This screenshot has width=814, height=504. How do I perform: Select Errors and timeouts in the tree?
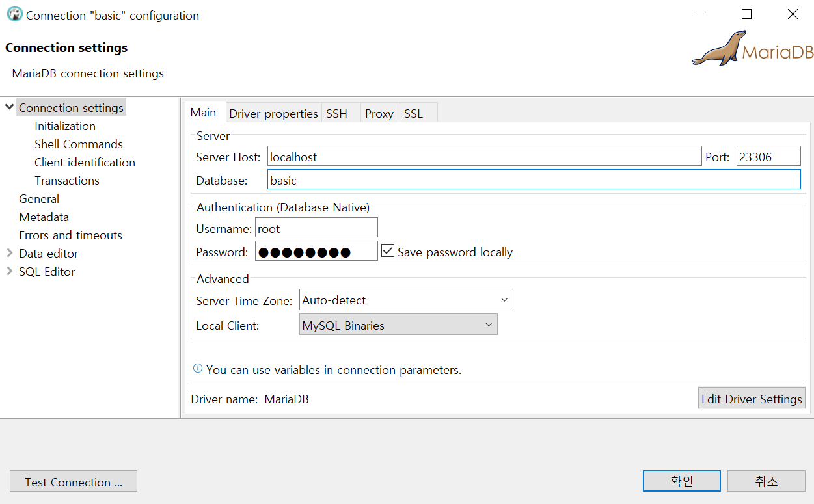coord(70,235)
